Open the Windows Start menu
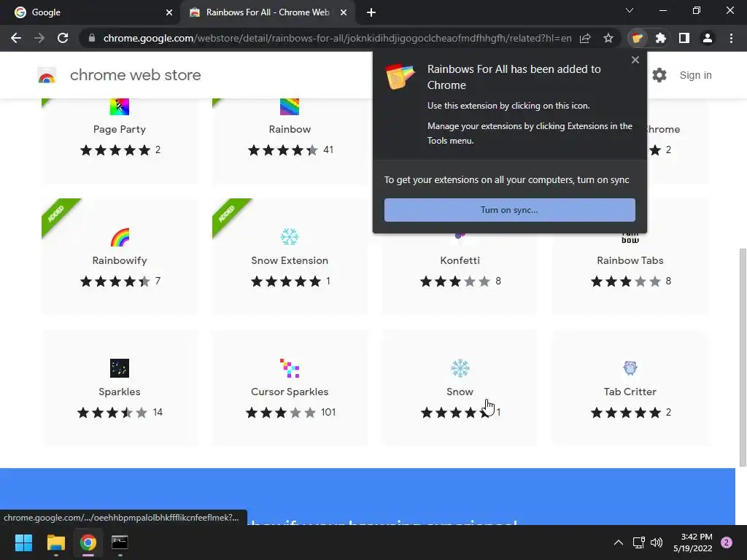Viewport: 747px width, 560px height. [23, 542]
